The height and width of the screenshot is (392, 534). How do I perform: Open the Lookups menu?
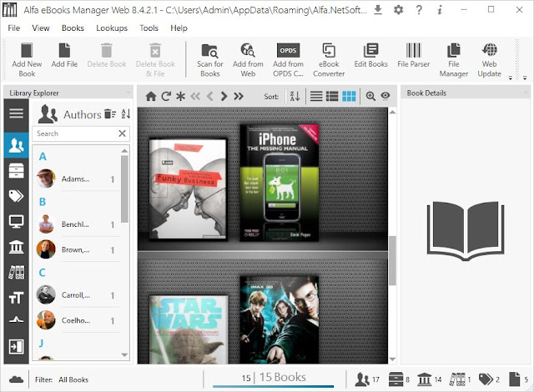[x=112, y=28]
